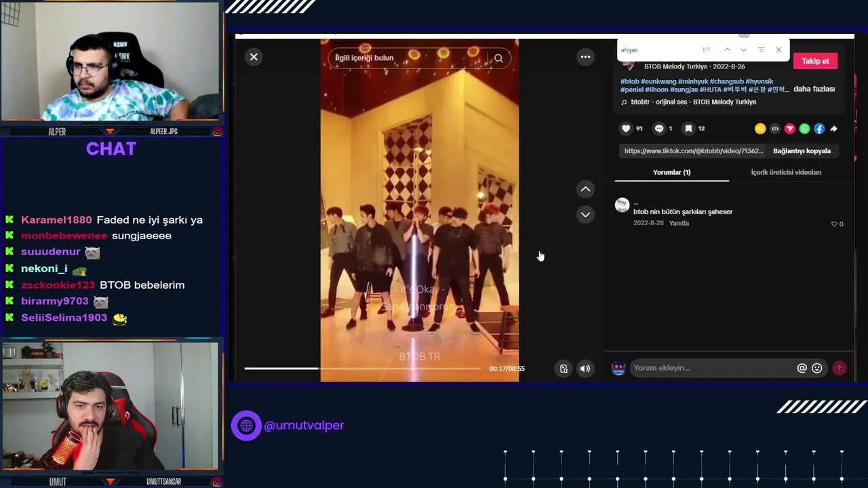Click the commenting user avatar by comment field
Image resolution: width=868 pixels, height=488 pixels.
point(618,368)
